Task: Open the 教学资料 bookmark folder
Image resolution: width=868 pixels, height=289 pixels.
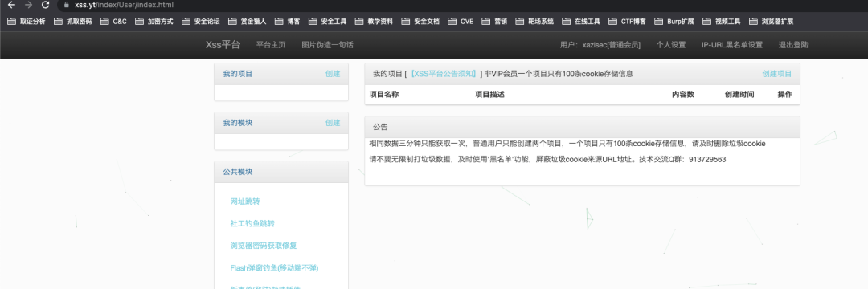Action: tap(374, 22)
